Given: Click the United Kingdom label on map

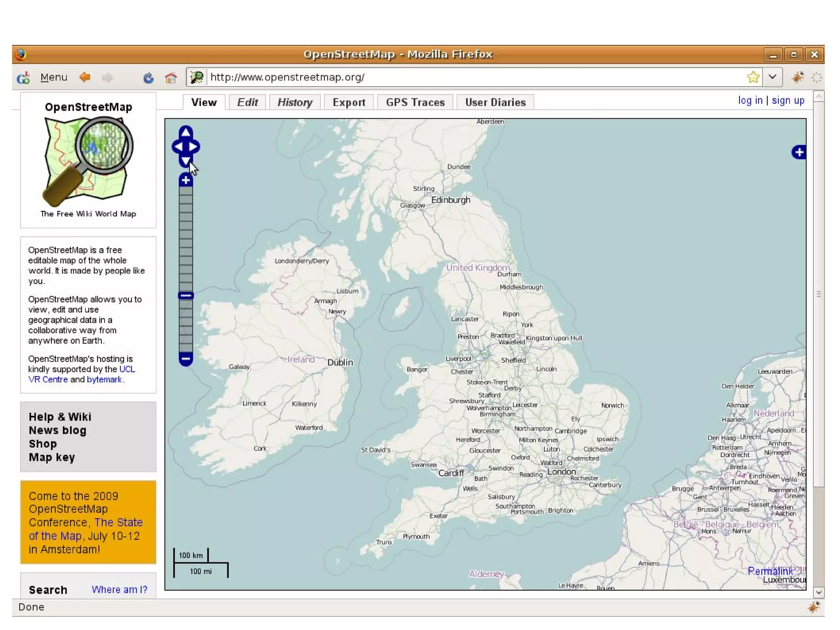Looking at the screenshot, I should click(x=478, y=268).
